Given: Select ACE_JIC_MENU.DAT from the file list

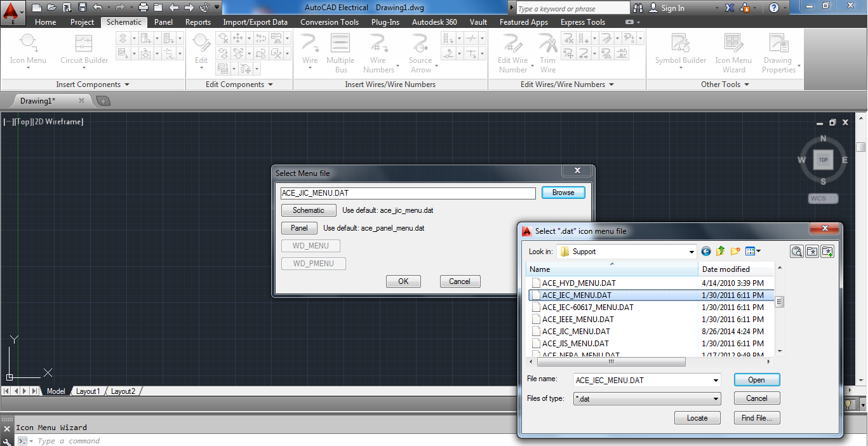Looking at the screenshot, I should (577, 331).
